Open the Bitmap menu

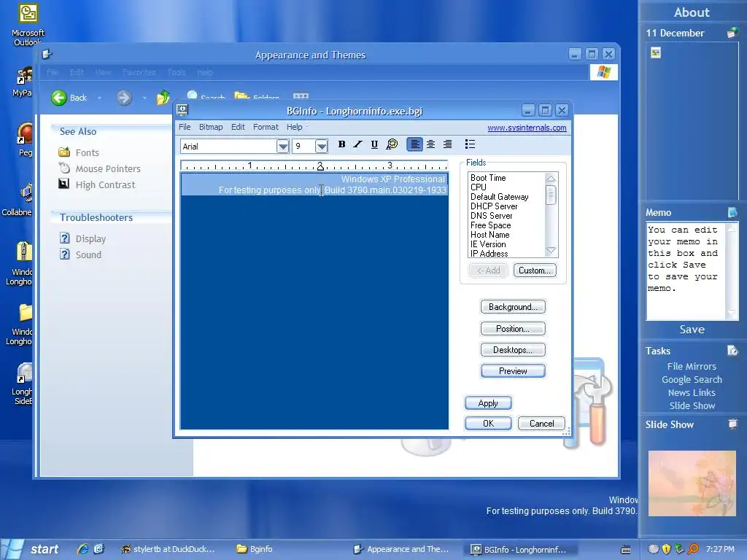tap(211, 127)
